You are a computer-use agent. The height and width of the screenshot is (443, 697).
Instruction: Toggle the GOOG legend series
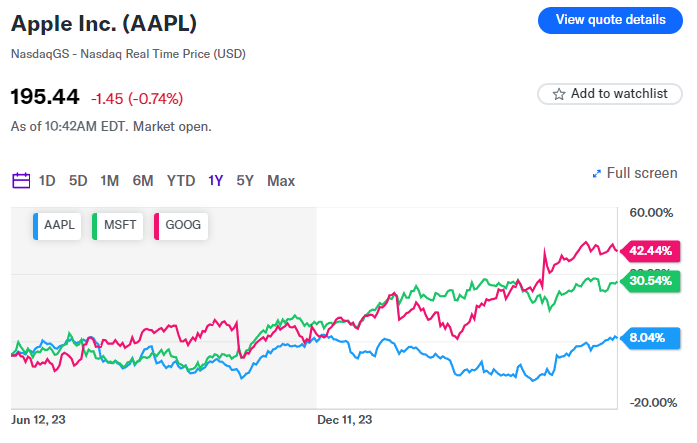[180, 226]
